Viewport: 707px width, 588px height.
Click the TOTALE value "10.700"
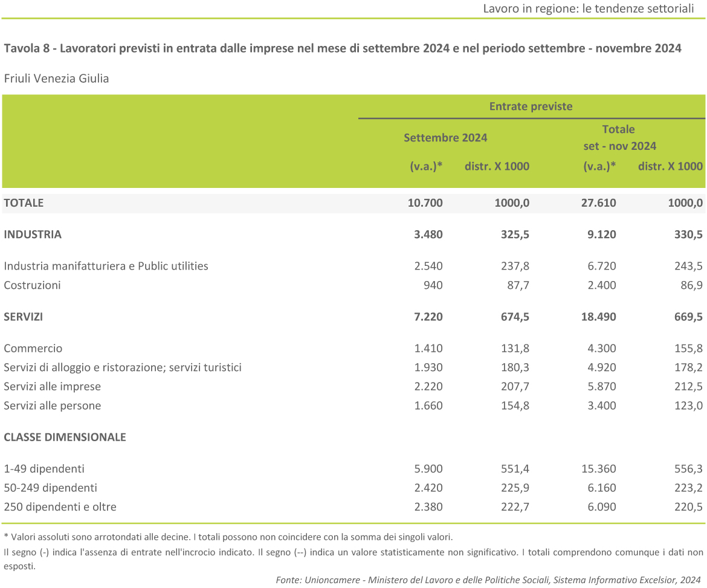click(x=425, y=203)
